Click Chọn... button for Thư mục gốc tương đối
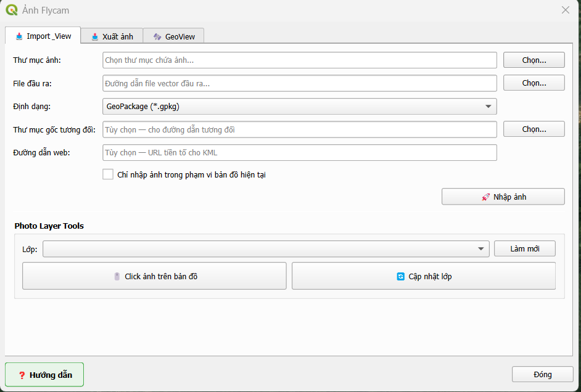 click(534, 129)
